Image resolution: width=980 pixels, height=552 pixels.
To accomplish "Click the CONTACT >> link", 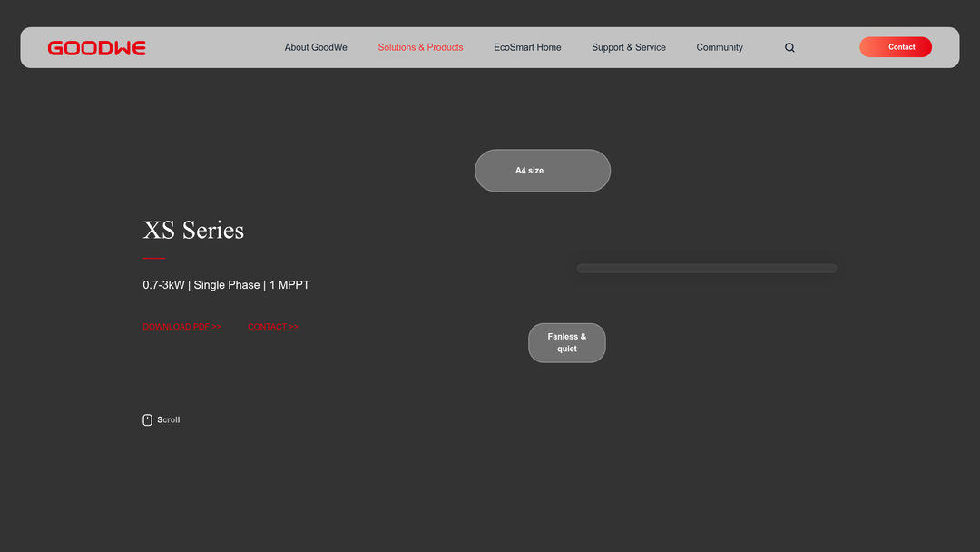I will click(273, 326).
